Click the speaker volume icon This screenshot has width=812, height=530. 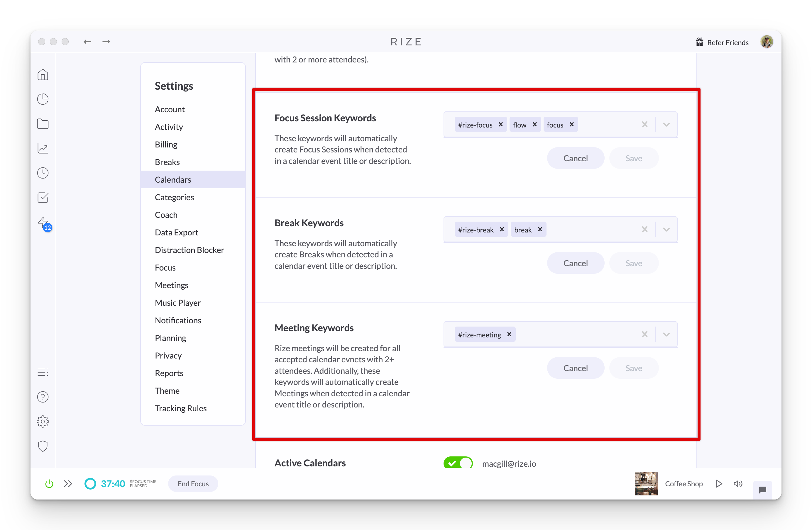737,484
